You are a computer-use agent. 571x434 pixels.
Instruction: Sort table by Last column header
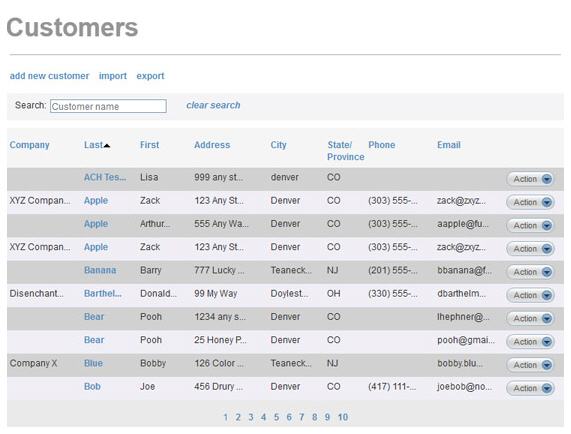pyautogui.click(x=93, y=145)
